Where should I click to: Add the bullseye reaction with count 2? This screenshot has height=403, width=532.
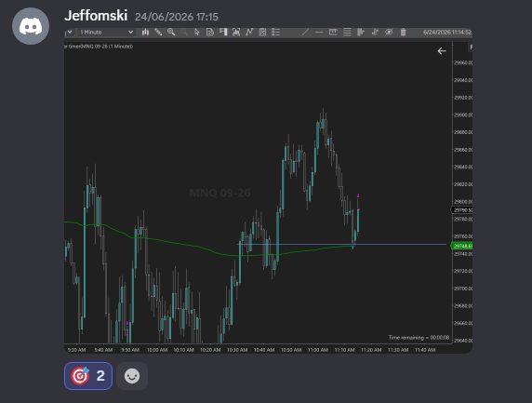tap(88, 376)
